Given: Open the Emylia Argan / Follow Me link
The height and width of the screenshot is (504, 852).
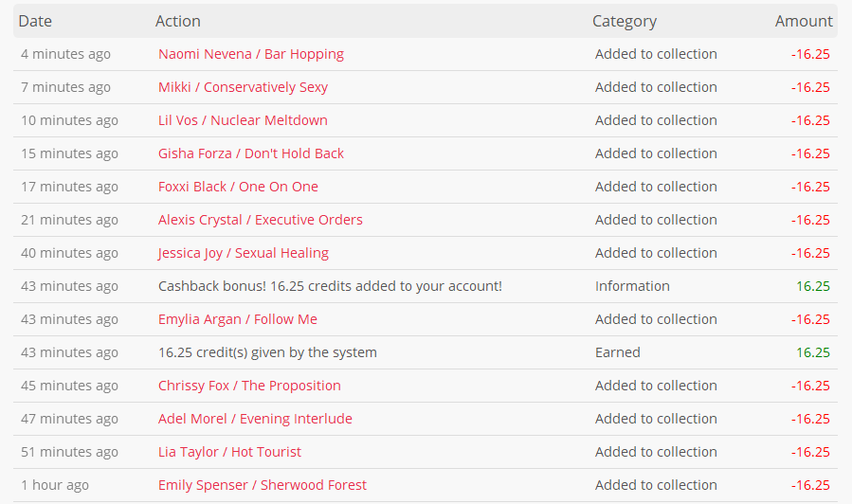Looking at the screenshot, I should tap(238, 319).
